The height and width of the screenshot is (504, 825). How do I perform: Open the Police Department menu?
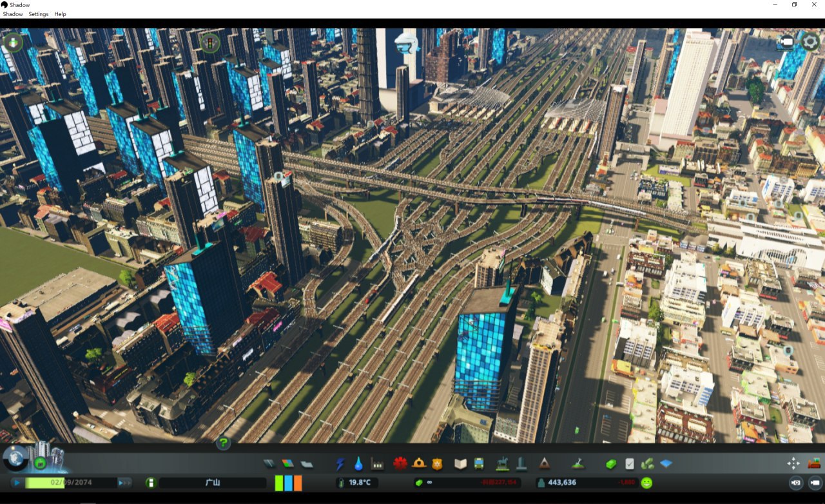tap(437, 463)
